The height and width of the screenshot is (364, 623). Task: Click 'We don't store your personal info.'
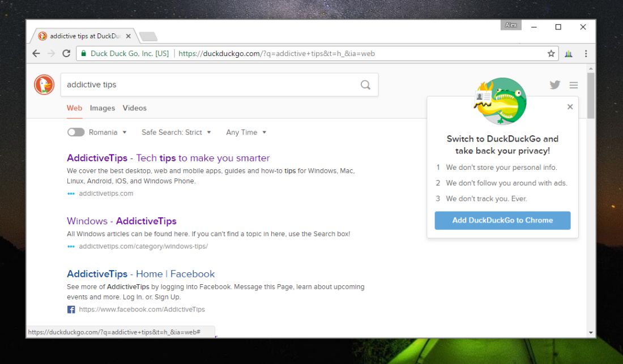pyautogui.click(x=501, y=168)
